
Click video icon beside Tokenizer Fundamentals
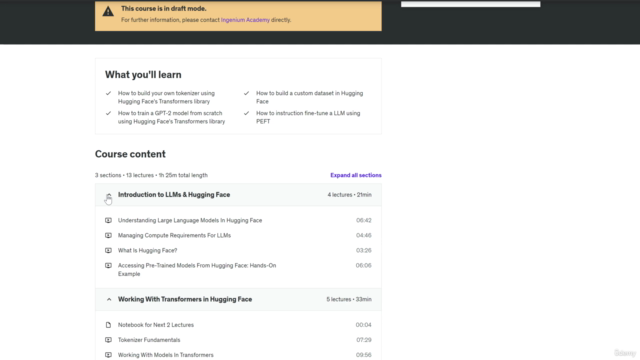tap(108, 340)
